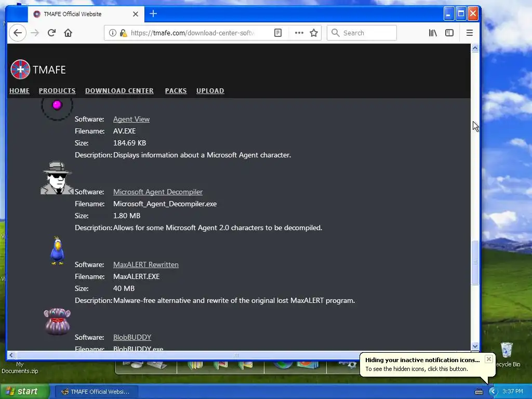
Task: Close the TMAFE Official Website tab
Action: [x=136, y=14]
